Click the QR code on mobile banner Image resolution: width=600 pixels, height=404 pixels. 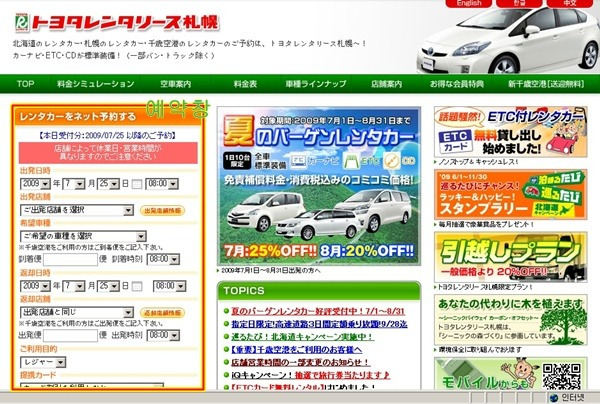click(562, 376)
